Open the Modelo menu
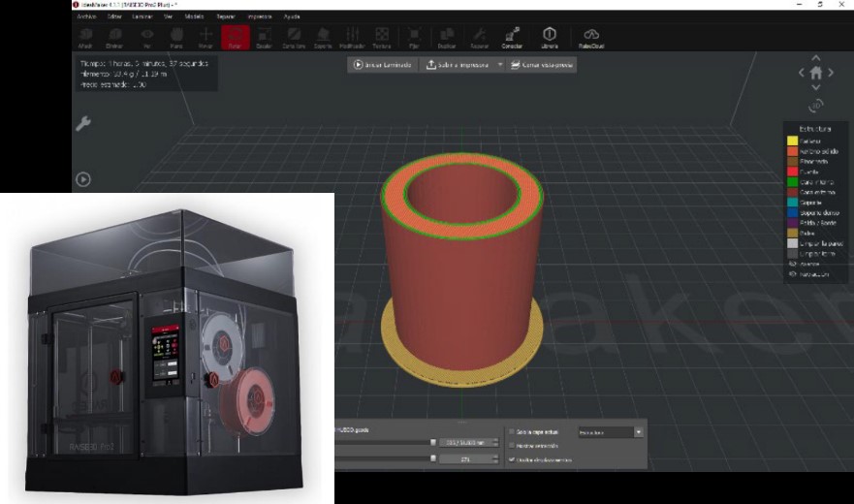Viewport: 854px width, 504px height. click(195, 16)
